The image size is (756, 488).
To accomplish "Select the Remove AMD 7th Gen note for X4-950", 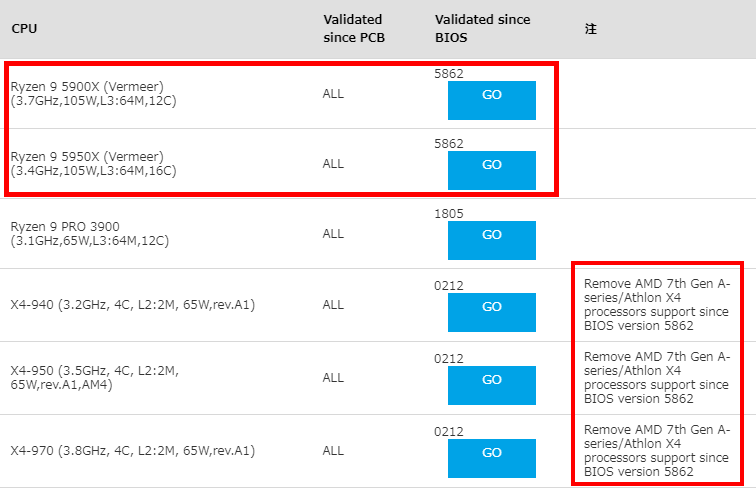I will (657, 378).
